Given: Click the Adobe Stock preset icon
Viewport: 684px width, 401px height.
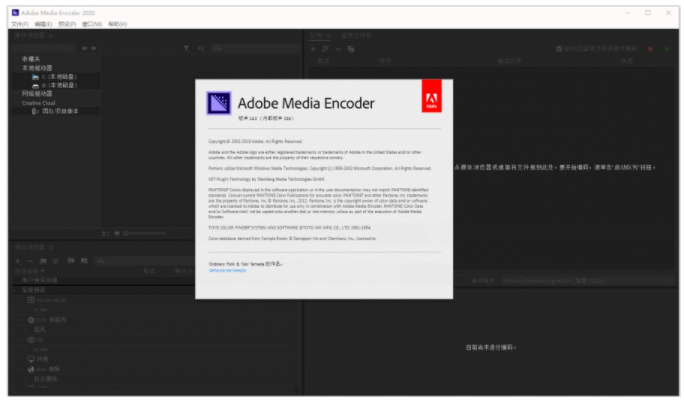Looking at the screenshot, I should [x=31, y=300].
